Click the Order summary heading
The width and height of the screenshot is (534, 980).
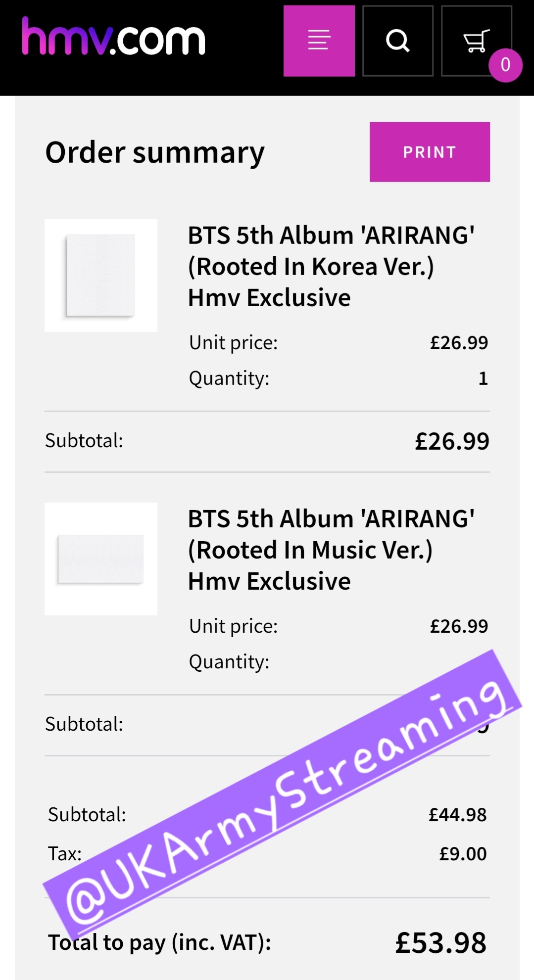coord(155,152)
